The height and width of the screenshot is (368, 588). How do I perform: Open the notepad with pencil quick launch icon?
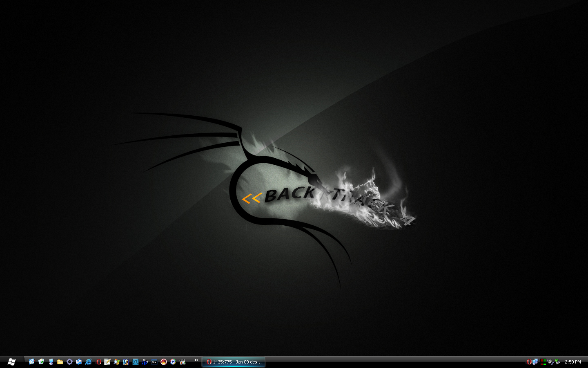click(107, 362)
